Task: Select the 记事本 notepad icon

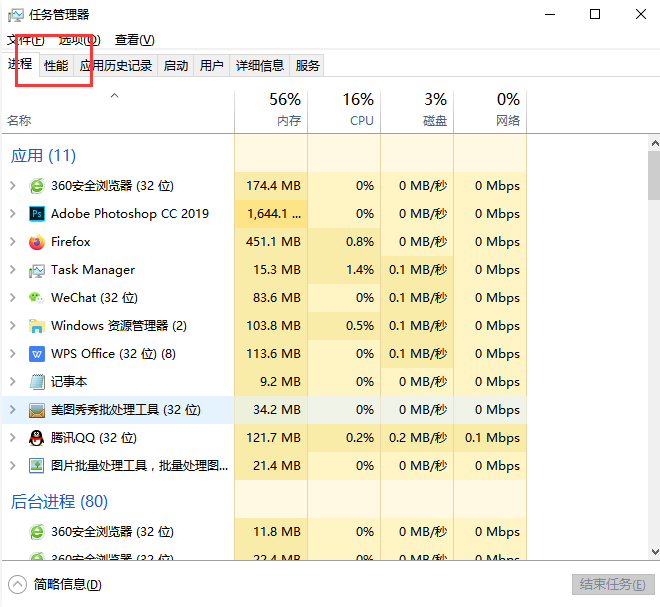Action: [x=37, y=382]
